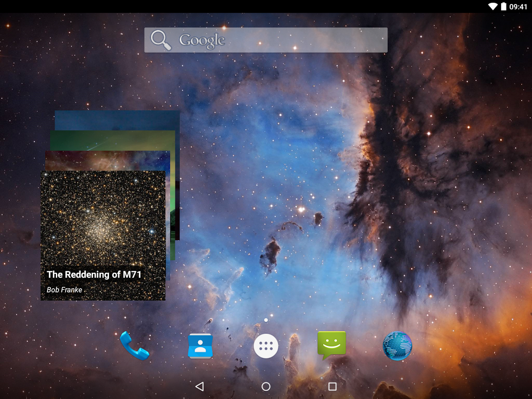Tap the Bob Franke attribution link
This screenshot has width=532, height=399.
point(63,290)
